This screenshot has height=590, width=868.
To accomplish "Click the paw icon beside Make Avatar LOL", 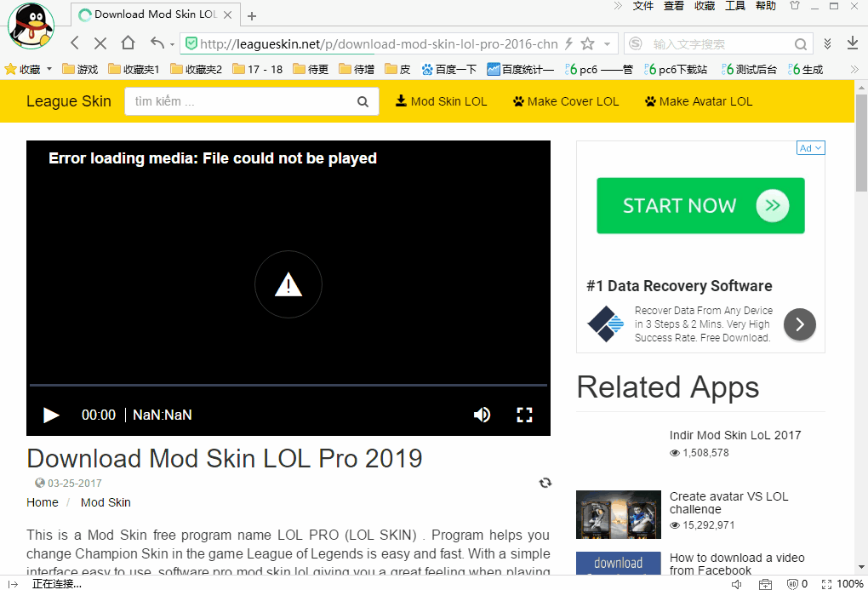I will (650, 101).
